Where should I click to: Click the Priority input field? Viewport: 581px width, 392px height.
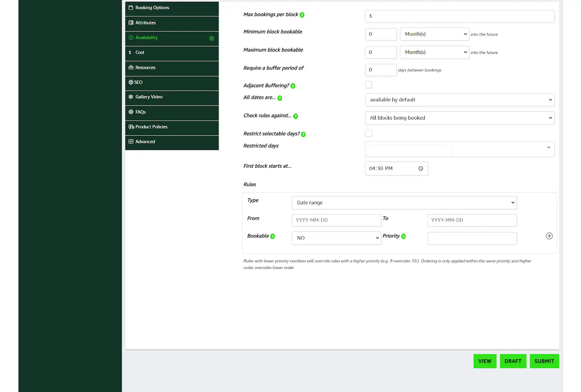(472, 238)
